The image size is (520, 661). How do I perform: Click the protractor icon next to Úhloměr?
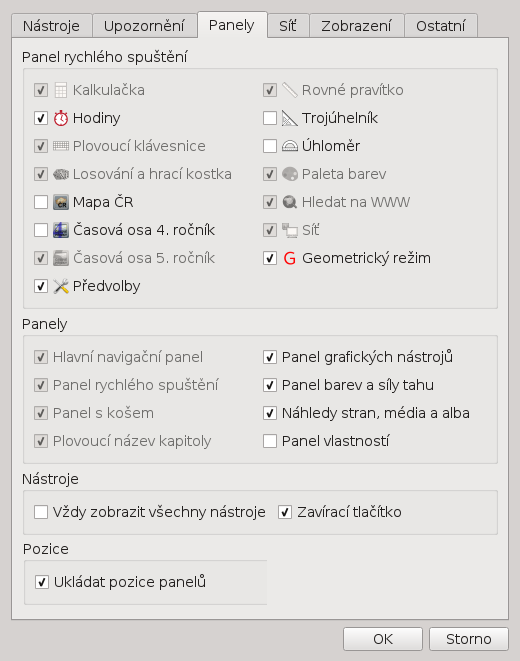[289, 146]
